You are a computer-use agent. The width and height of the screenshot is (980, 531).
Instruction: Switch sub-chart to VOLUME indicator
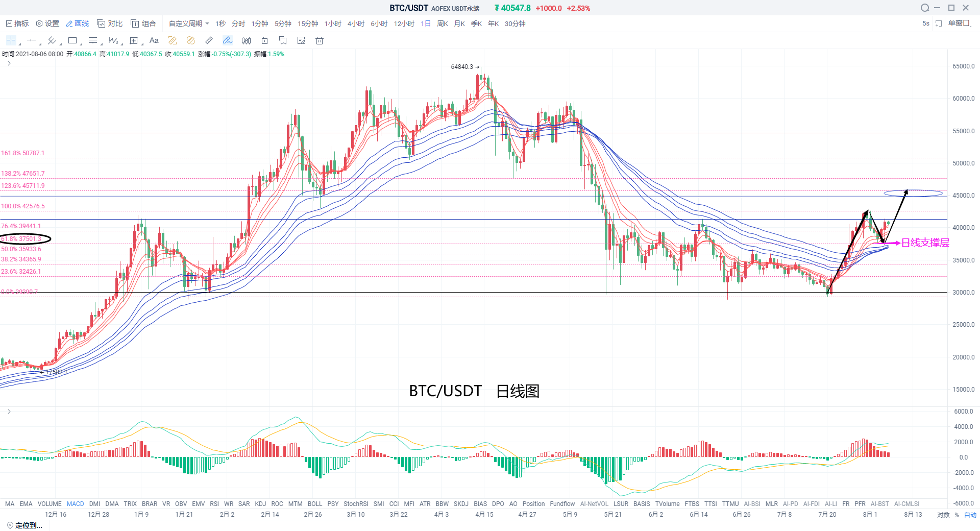pyautogui.click(x=50, y=504)
